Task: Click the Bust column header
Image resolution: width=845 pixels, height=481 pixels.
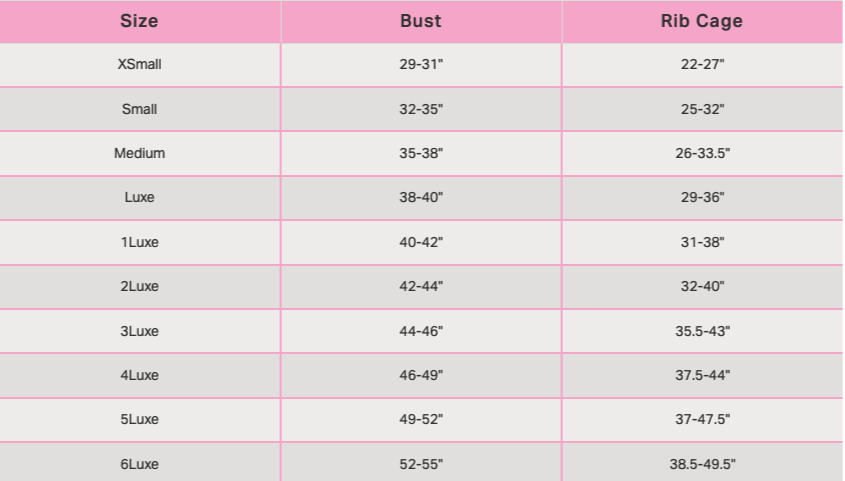Action: click(421, 21)
